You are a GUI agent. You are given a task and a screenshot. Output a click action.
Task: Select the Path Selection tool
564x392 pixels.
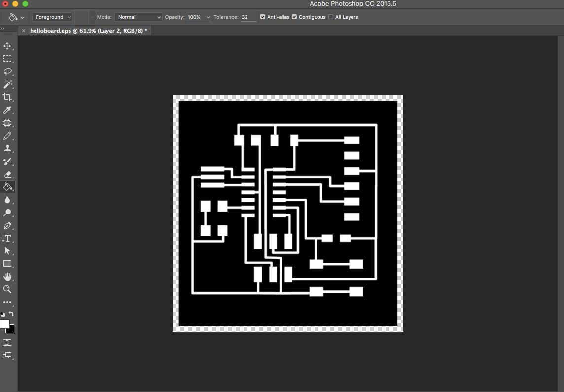(x=7, y=251)
